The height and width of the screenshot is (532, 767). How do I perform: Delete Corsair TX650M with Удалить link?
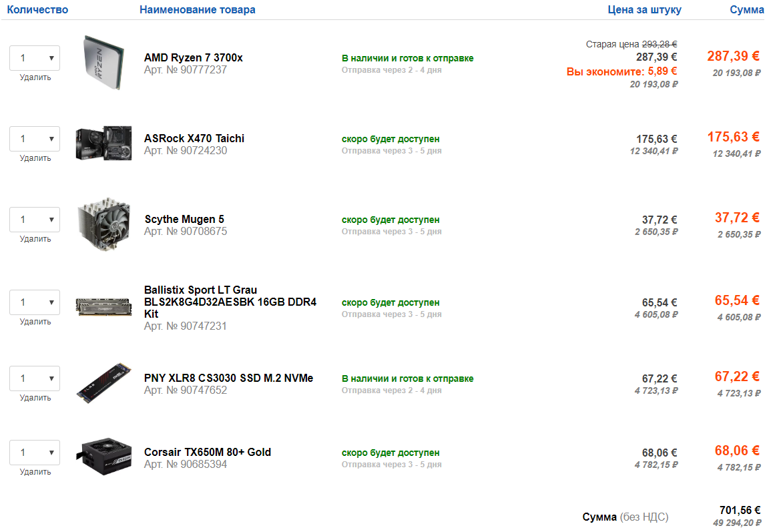pos(35,472)
